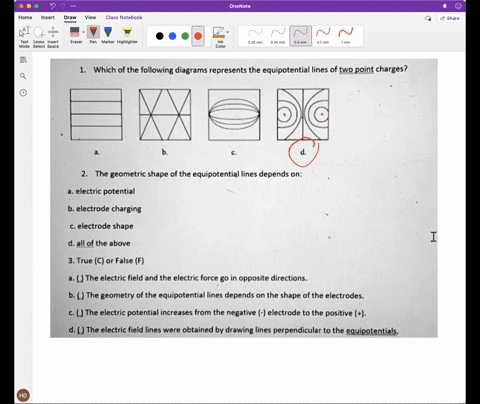Click answer text 'd. all of the above'
Viewport: 480px width, 404px height.
pos(99,243)
